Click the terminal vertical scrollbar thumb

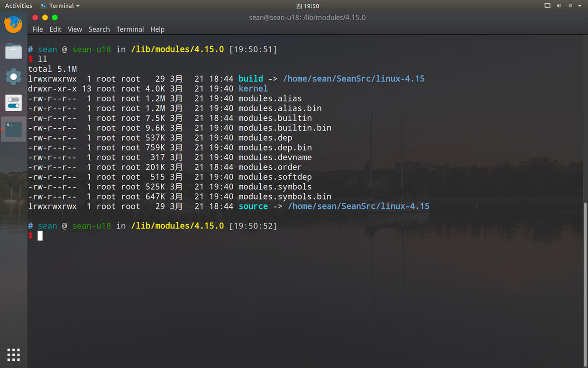click(x=586, y=284)
